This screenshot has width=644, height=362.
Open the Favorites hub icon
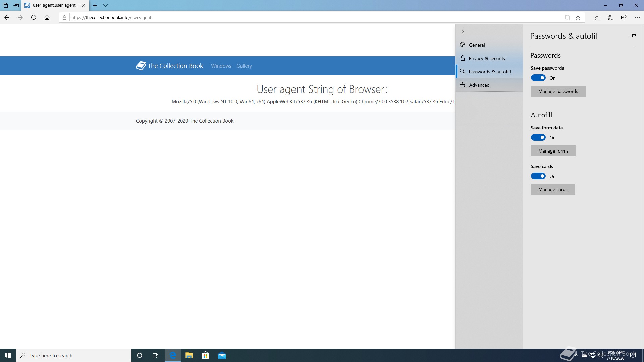597,17
